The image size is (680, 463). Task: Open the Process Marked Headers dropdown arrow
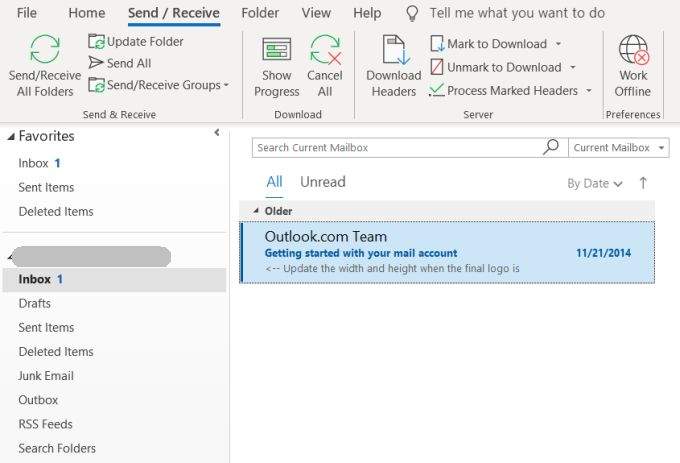pyautogui.click(x=589, y=91)
